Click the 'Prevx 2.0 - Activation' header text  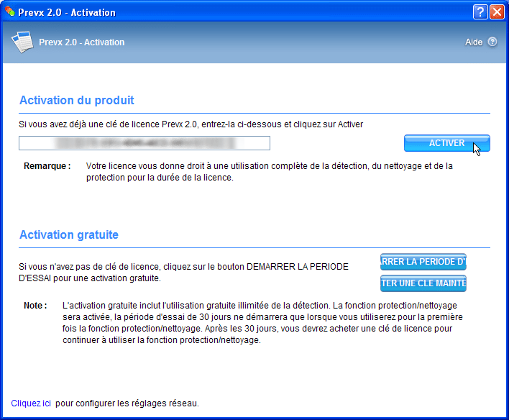(x=81, y=42)
